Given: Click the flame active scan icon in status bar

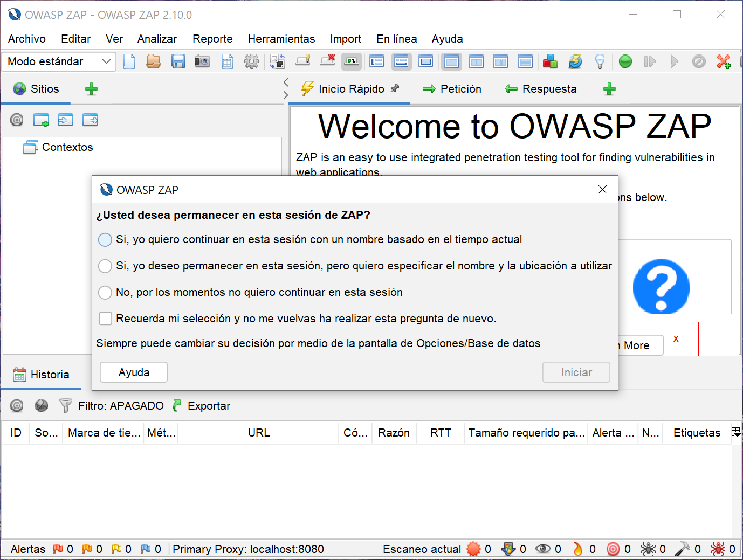Looking at the screenshot, I should 578,549.
